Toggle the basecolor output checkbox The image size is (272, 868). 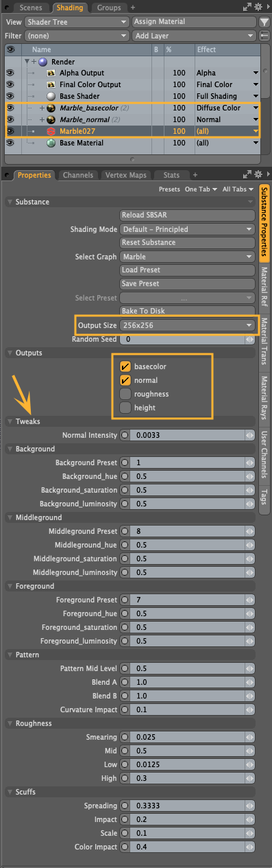125,366
